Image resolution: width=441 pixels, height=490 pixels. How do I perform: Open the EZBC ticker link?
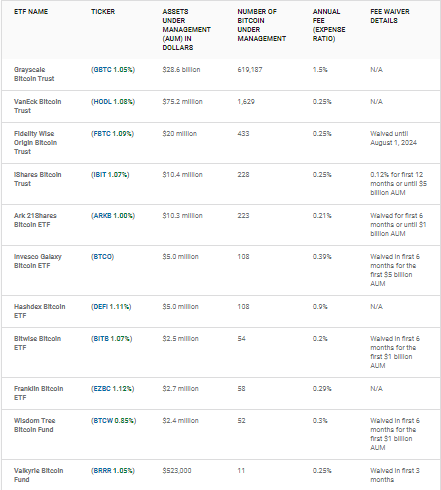tap(113, 389)
